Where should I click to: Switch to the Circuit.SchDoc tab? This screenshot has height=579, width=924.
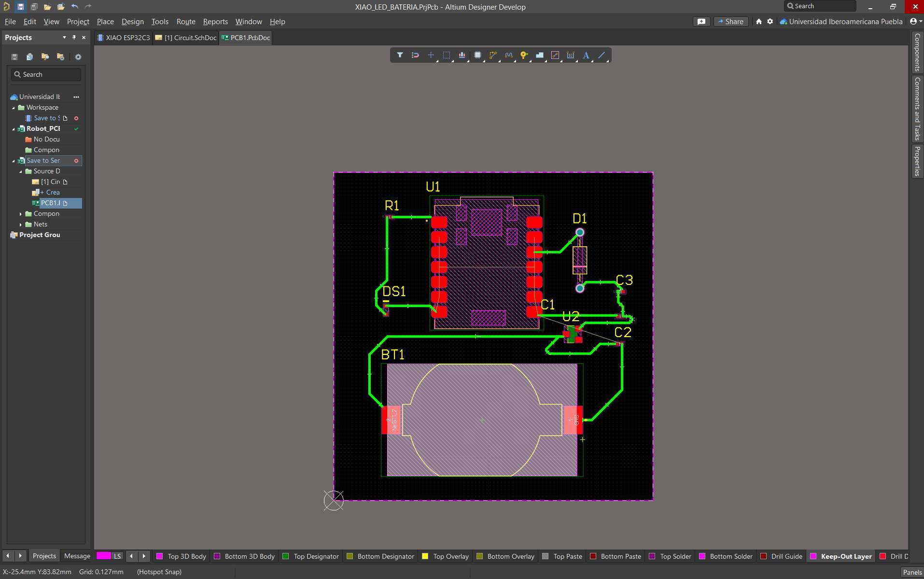(x=185, y=37)
